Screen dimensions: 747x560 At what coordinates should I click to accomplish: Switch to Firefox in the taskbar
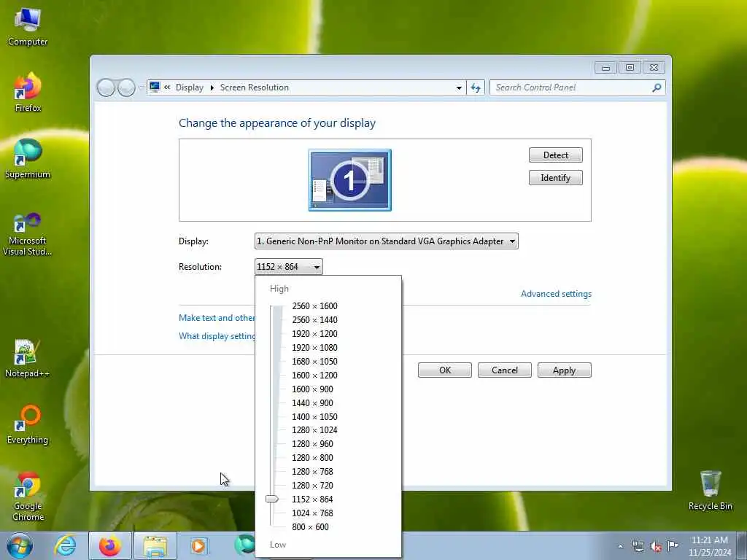click(x=110, y=545)
